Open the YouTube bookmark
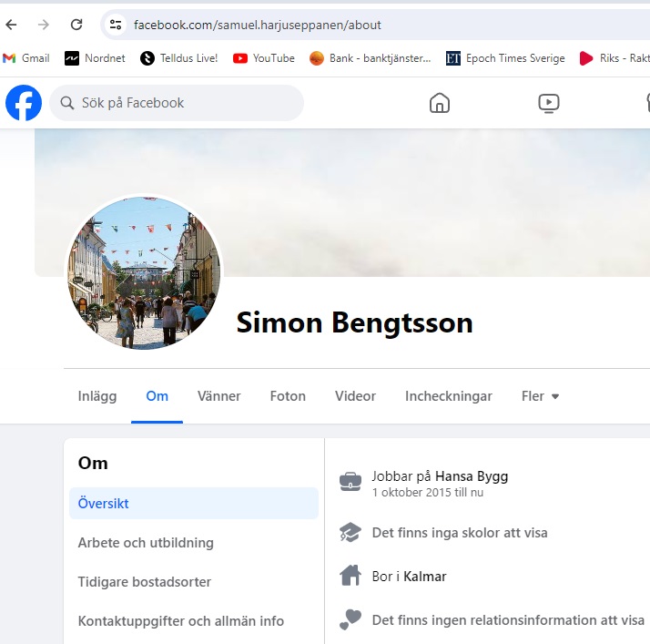650x644 pixels. pos(264,58)
